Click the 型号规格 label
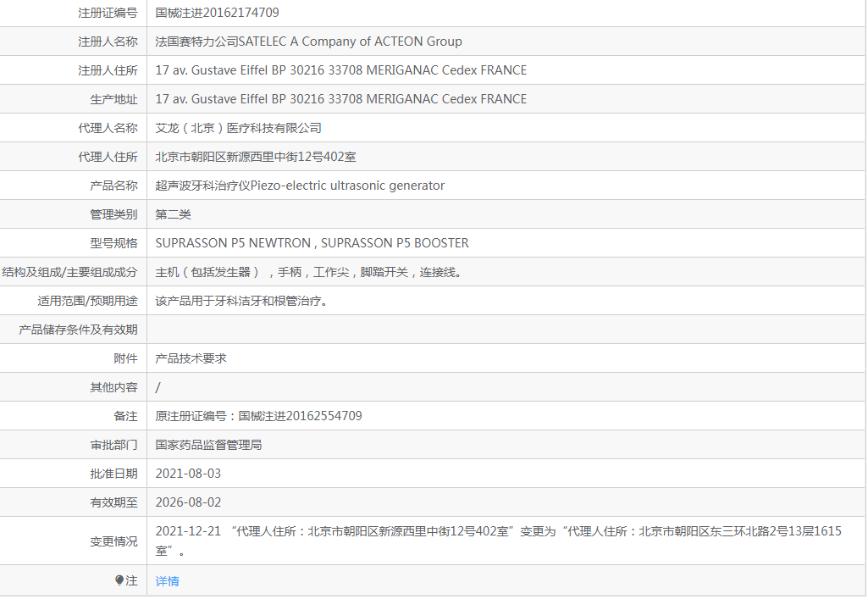 point(113,243)
